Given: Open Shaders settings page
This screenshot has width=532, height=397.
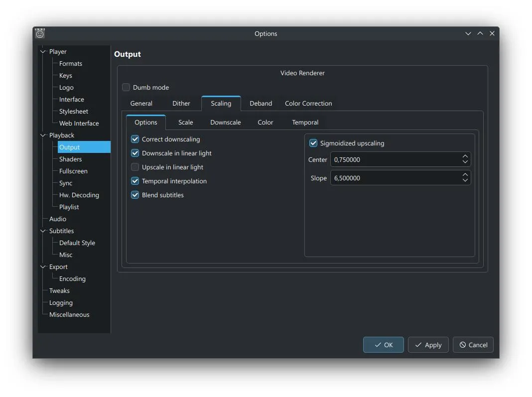Looking at the screenshot, I should (71, 159).
